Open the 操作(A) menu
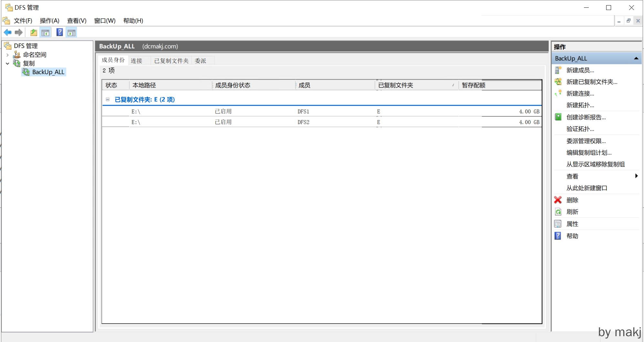The image size is (644, 342). pyautogui.click(x=49, y=21)
